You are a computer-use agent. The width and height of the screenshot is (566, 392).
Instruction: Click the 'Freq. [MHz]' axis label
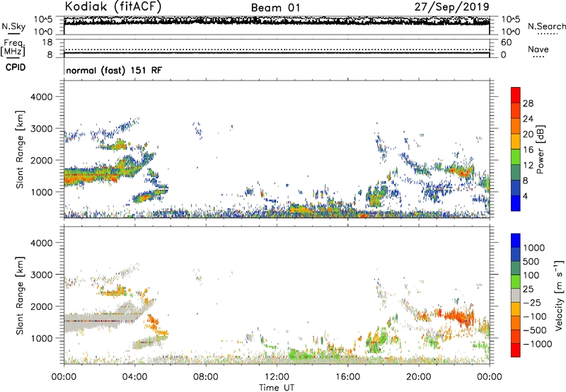[13, 48]
